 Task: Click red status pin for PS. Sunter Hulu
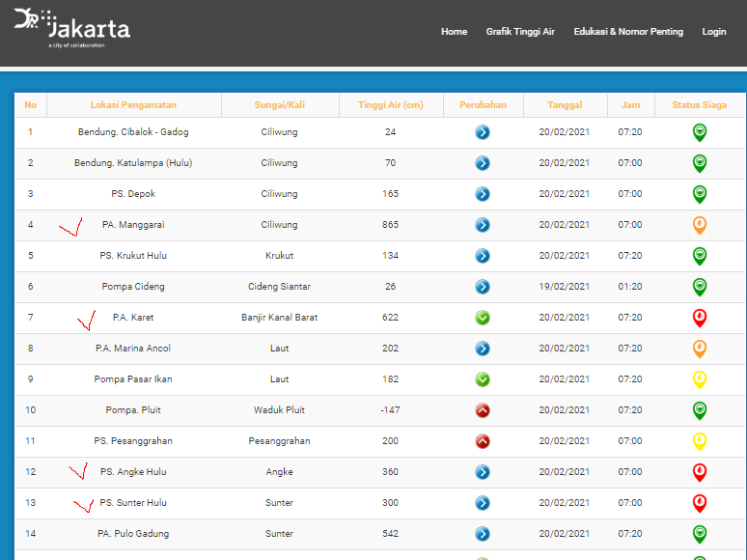pyautogui.click(x=700, y=503)
